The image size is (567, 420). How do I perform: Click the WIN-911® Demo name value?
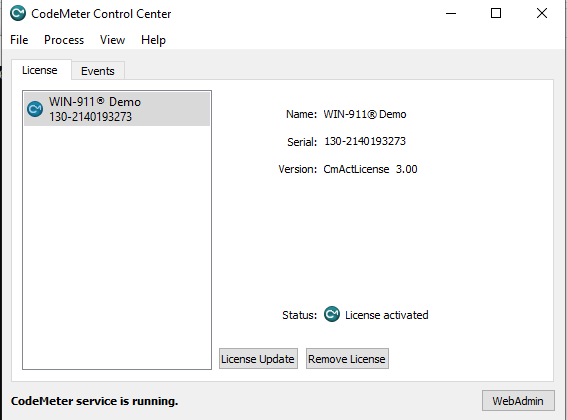[x=365, y=114]
